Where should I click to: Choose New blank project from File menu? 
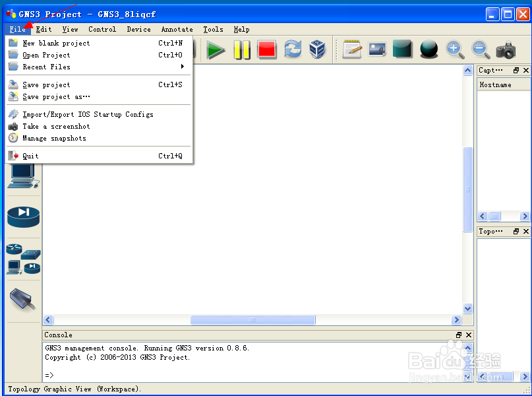pyautogui.click(x=99, y=43)
